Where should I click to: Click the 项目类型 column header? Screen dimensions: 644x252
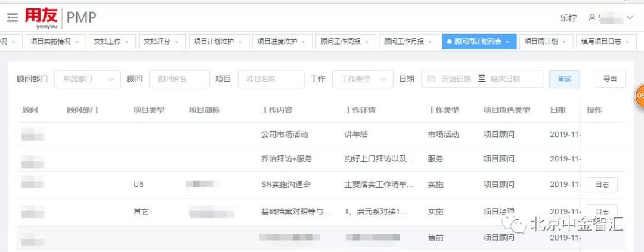(x=148, y=110)
